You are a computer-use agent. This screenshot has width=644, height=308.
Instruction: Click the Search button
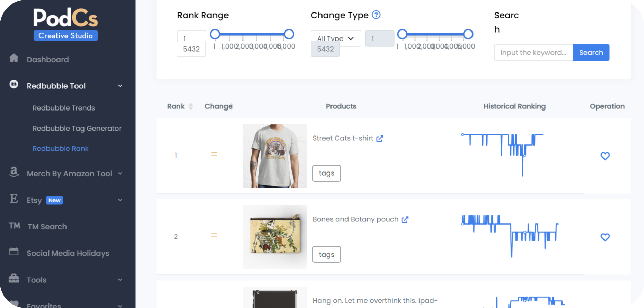(591, 52)
